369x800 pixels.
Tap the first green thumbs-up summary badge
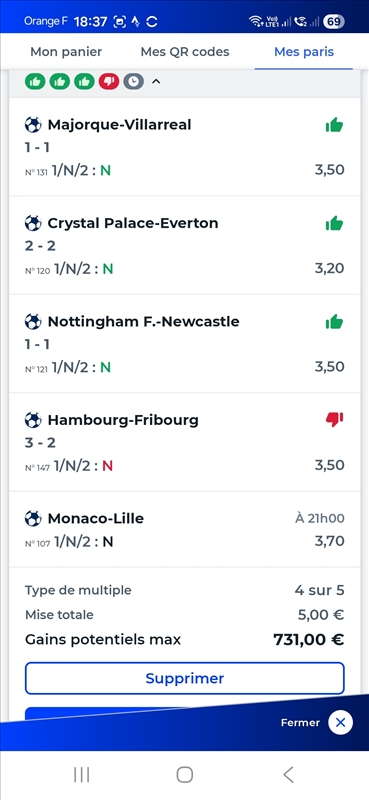click(x=35, y=81)
